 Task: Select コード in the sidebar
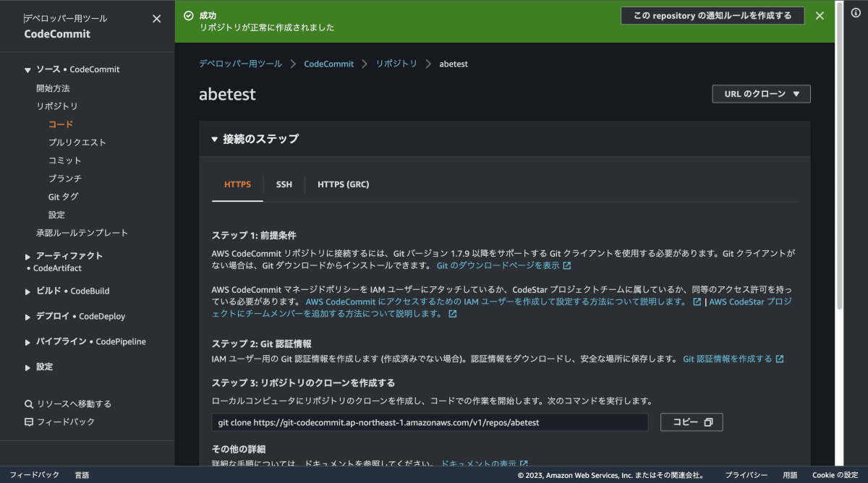coord(61,124)
